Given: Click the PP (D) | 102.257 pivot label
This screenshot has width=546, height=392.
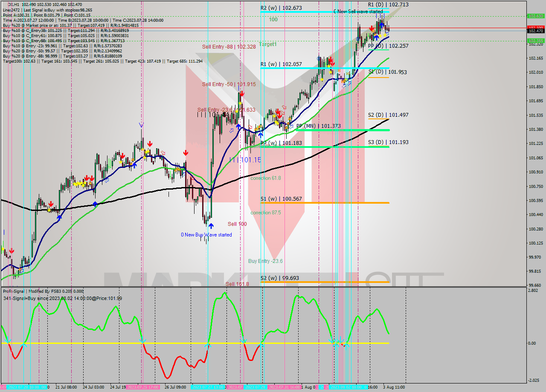Looking at the screenshot, I should 388,46.
